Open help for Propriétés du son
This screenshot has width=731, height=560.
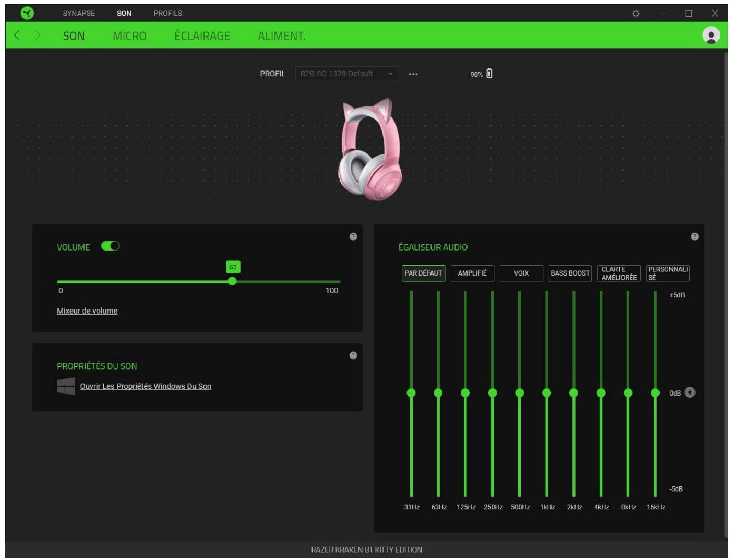353,355
